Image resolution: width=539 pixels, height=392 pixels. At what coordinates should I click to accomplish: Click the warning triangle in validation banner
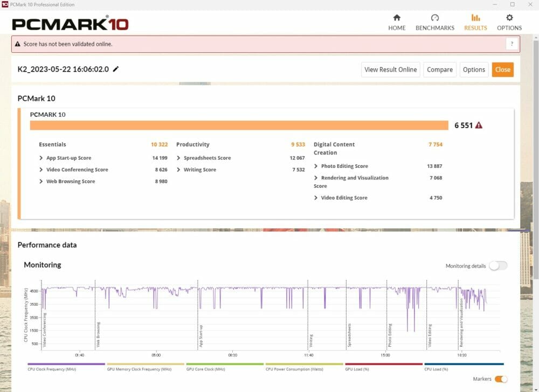[18, 44]
